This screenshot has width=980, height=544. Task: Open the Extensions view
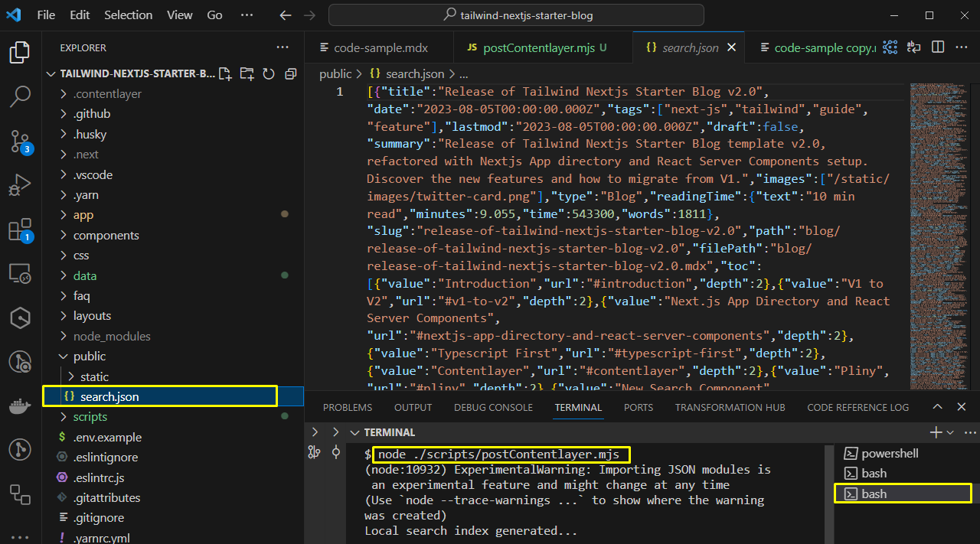(x=20, y=230)
